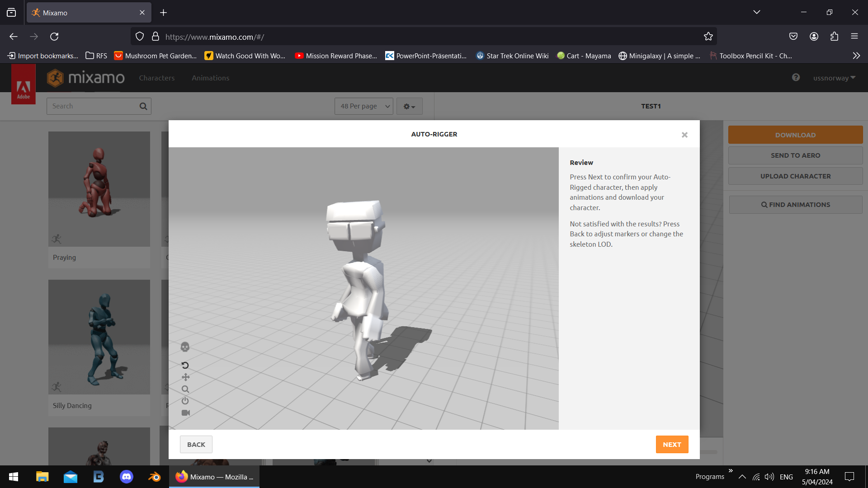Select the pan/move viewport tool
868x488 pixels.
click(185, 377)
